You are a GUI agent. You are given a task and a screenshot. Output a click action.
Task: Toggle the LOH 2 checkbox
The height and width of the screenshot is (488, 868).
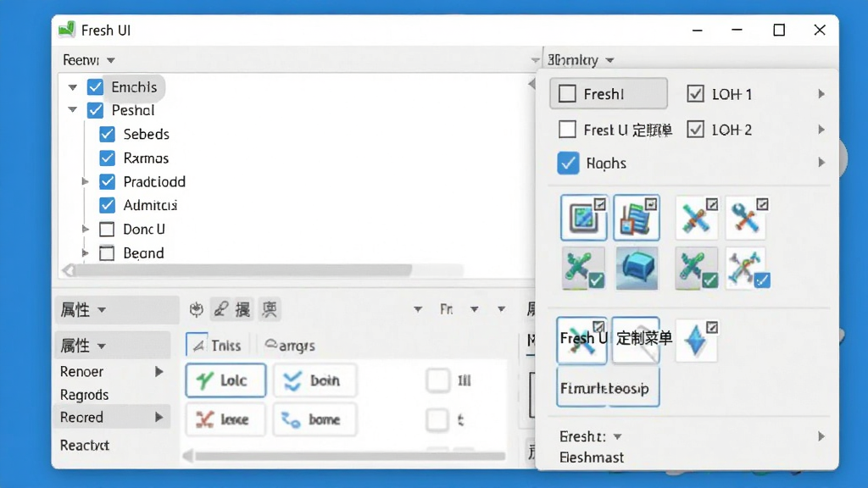pyautogui.click(x=695, y=130)
